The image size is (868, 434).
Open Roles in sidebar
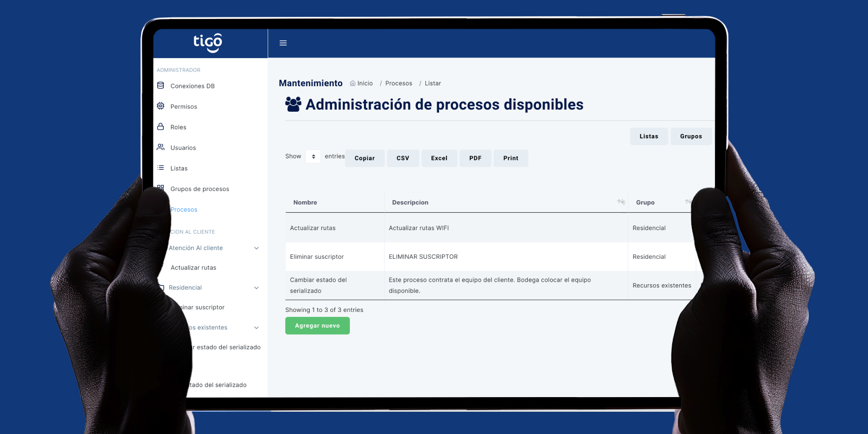coord(178,127)
